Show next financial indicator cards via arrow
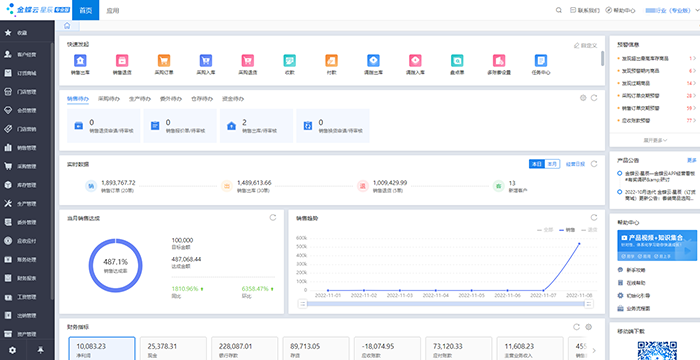 594,351
